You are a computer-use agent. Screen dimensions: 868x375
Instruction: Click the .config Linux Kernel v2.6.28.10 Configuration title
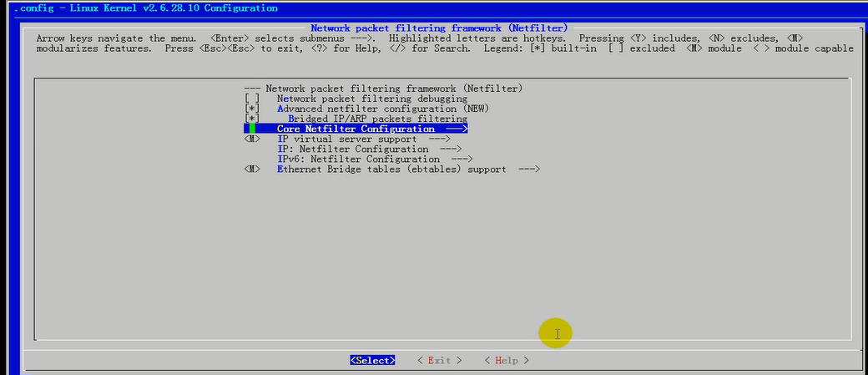[x=145, y=8]
